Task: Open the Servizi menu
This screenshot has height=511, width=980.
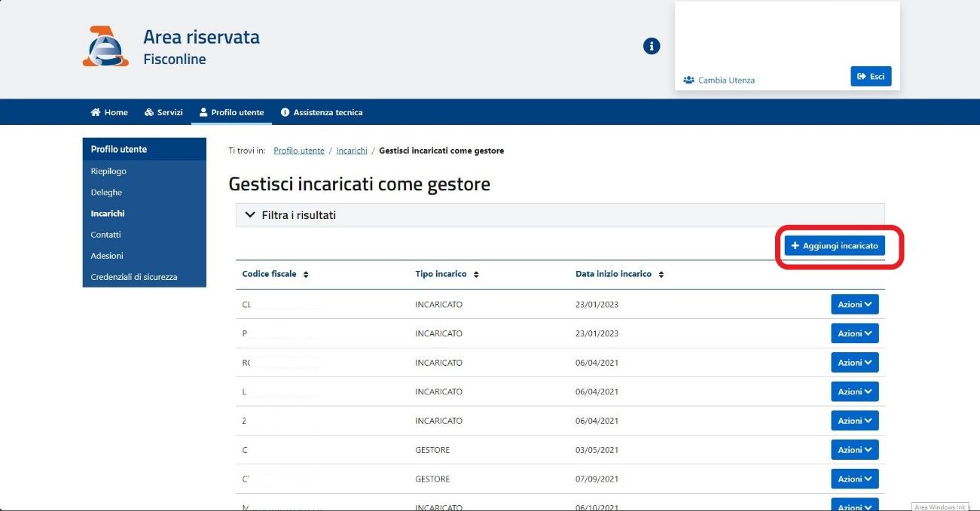Action: coord(163,112)
